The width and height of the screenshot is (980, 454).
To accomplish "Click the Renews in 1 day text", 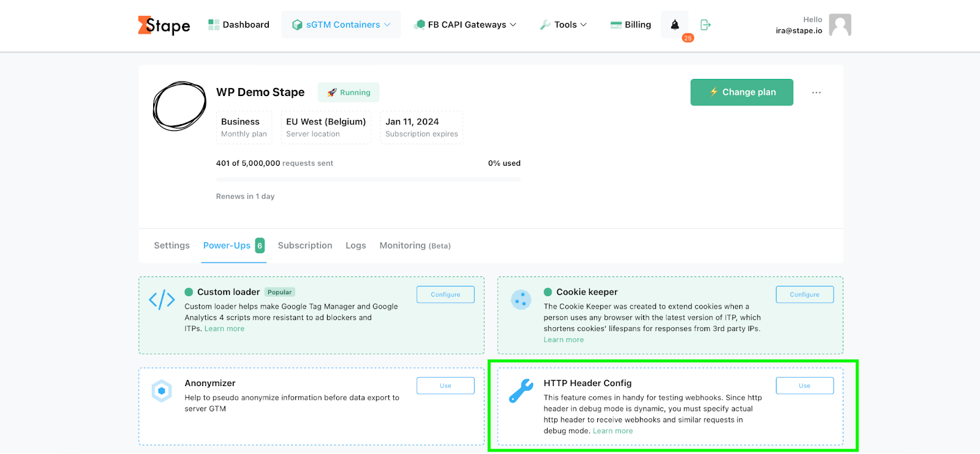I will pos(245,196).
